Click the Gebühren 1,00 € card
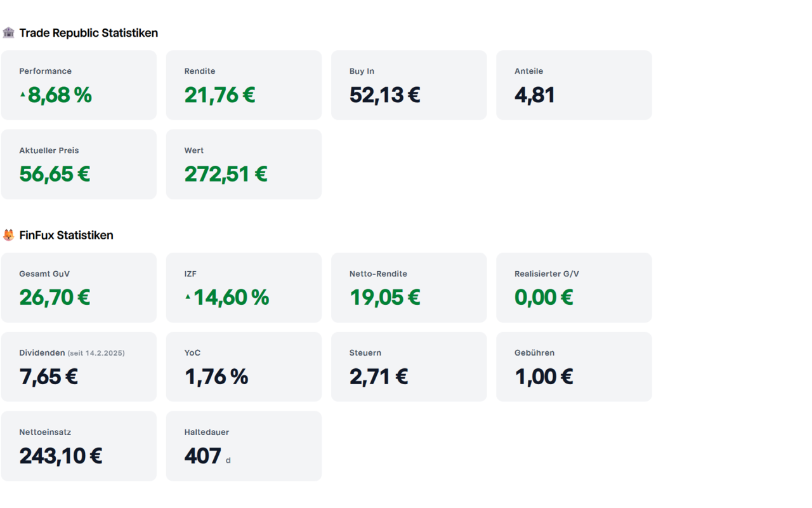This screenshot has width=812, height=508. (574, 366)
